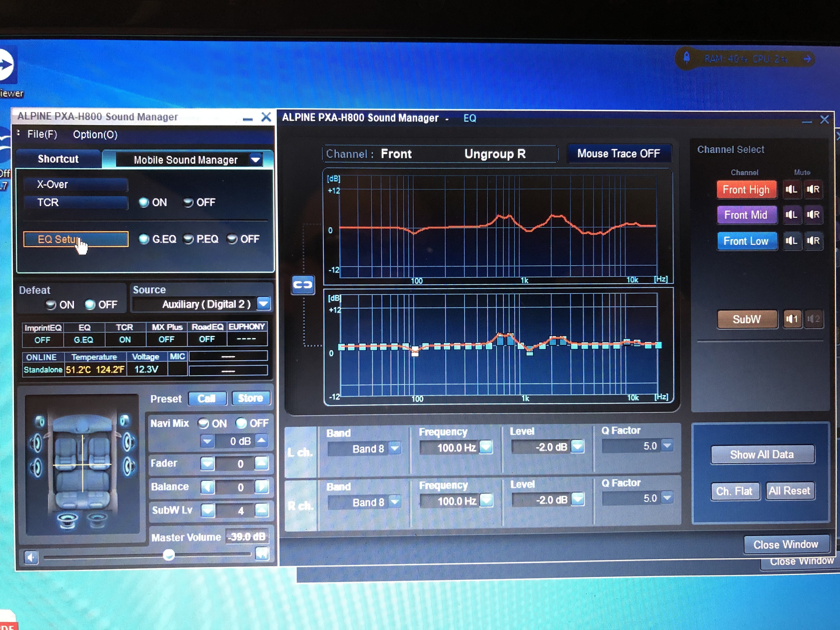The height and width of the screenshot is (630, 840).
Task: Increase Fader value arrow
Action: click(x=262, y=463)
